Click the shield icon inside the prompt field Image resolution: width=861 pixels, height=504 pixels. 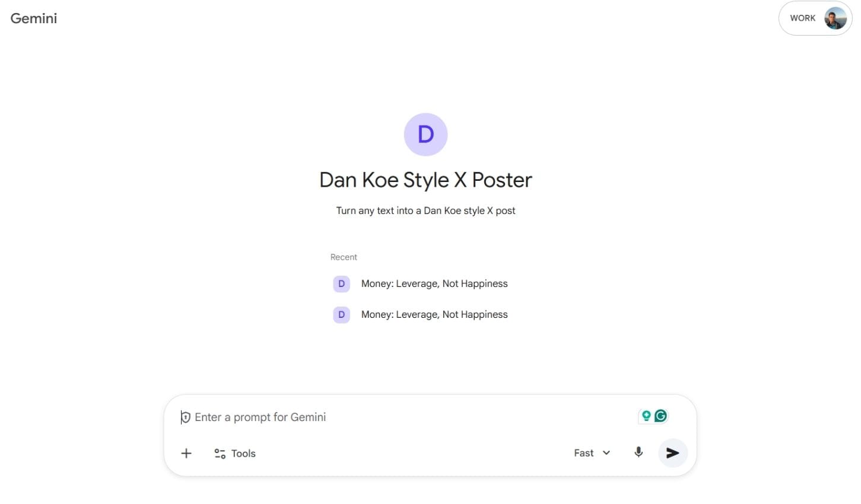pyautogui.click(x=186, y=417)
